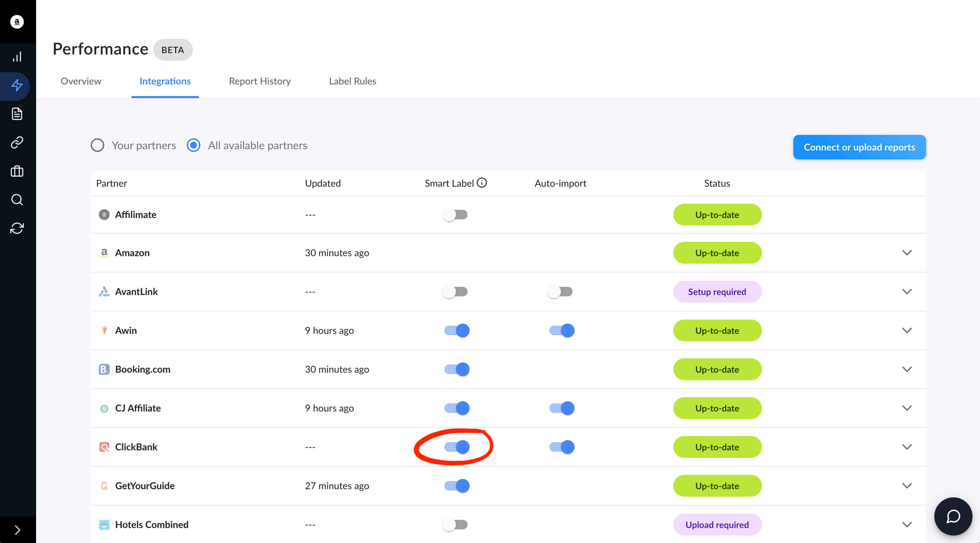Open the chat support bubble
The height and width of the screenshot is (543, 980).
pyautogui.click(x=953, y=516)
